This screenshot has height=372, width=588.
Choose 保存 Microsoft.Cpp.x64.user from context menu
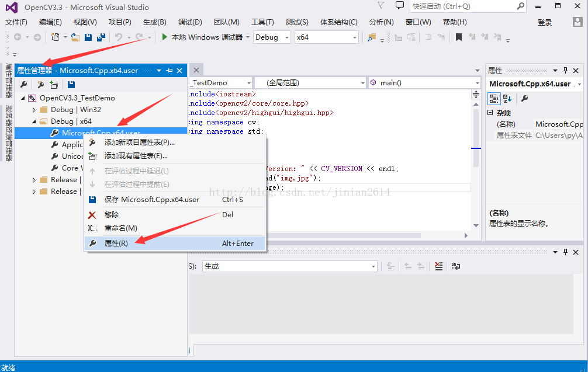pyautogui.click(x=175, y=200)
